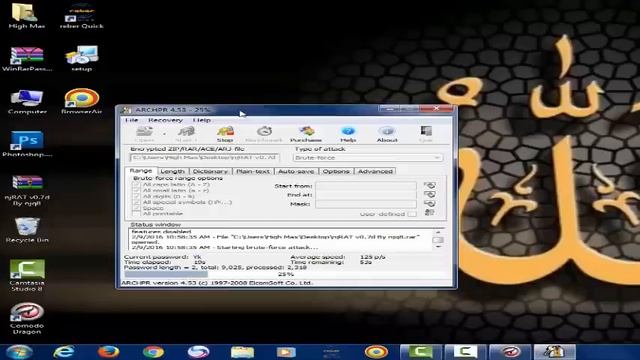Toggle All digits (0 - 9) checkbox
The height and width of the screenshot is (360, 640).
click(x=136, y=196)
